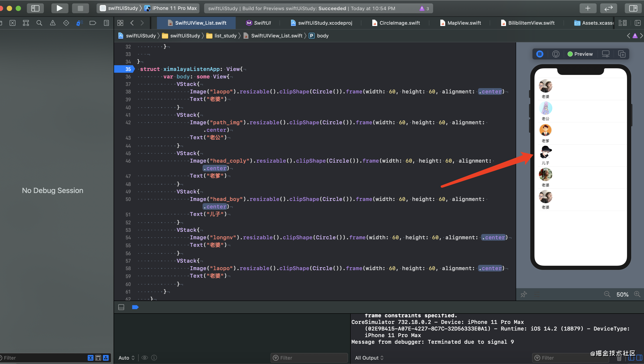Screen dimensions: 644x364
Task: Switch to the MapView.swift tab
Action: (464, 23)
